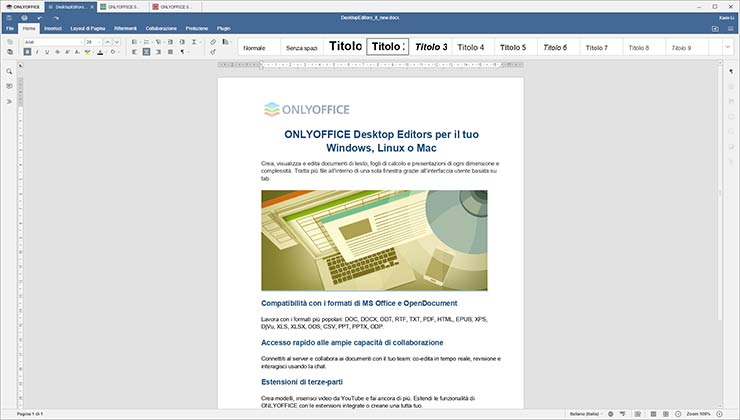The width and height of the screenshot is (740, 420).
Task: Open the Search panel in left sidebar
Action: tap(9, 72)
